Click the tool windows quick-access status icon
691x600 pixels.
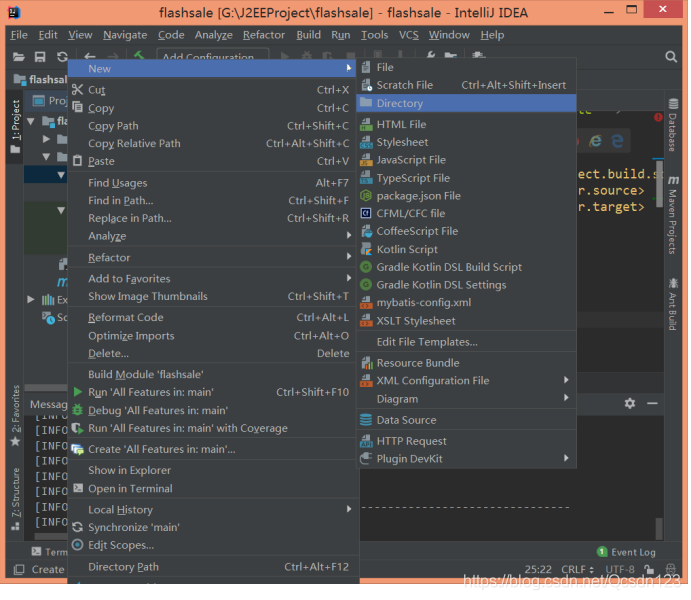[19, 570]
